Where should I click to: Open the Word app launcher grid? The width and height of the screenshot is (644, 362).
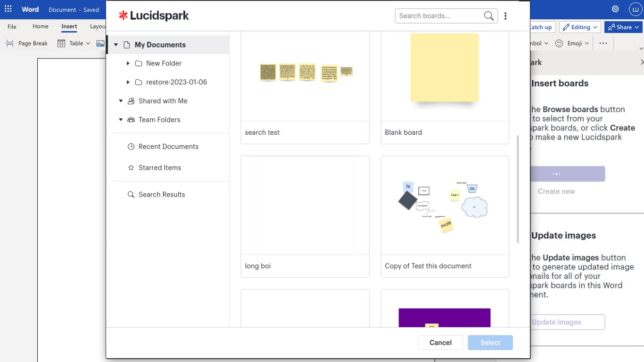pos(8,9)
